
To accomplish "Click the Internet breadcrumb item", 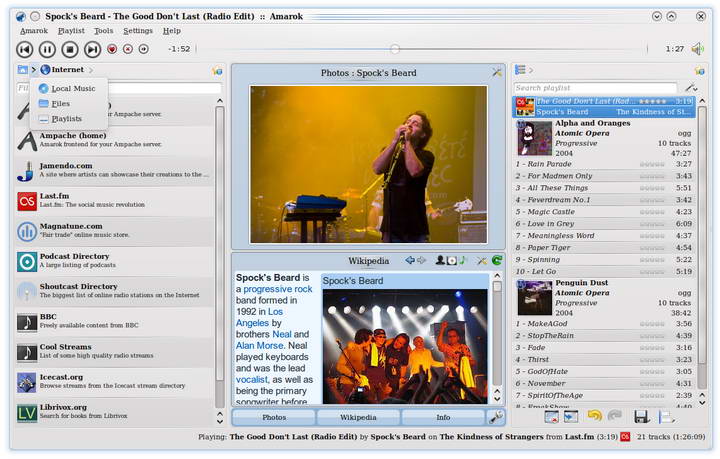I will pos(62,70).
